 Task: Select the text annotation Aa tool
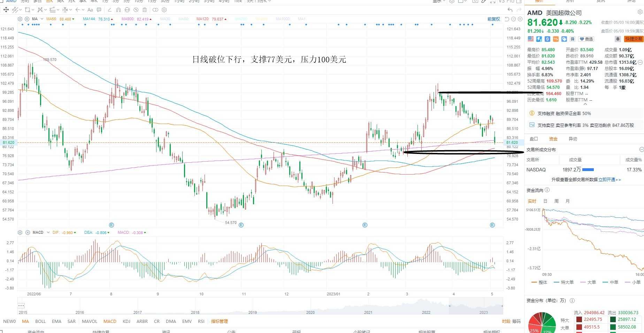point(90,10)
